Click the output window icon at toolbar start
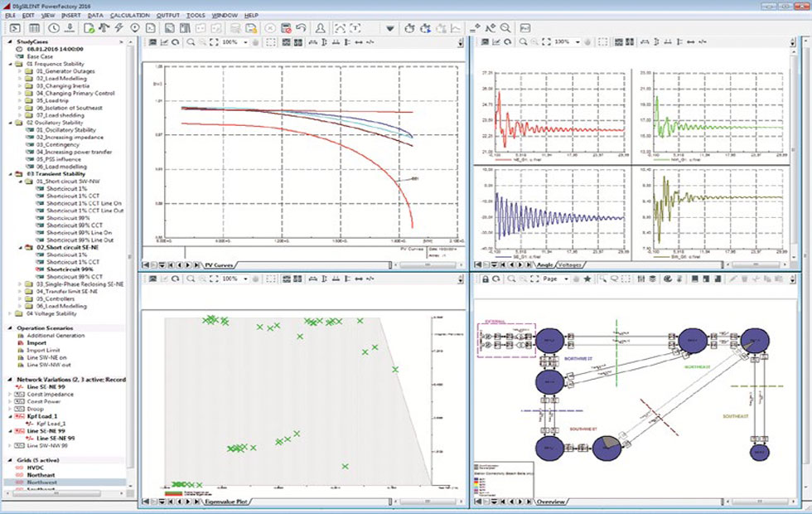The width and height of the screenshot is (812, 514). (x=15, y=28)
